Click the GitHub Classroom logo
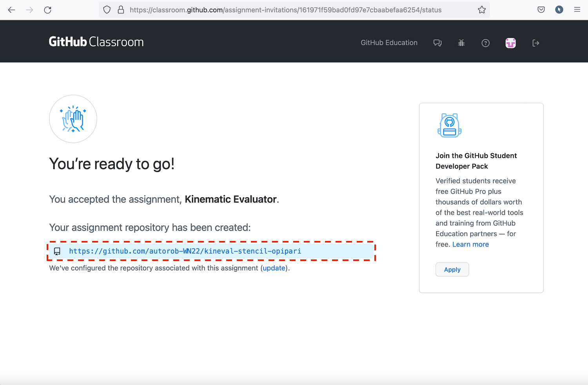588x385 pixels. pyautogui.click(x=96, y=42)
